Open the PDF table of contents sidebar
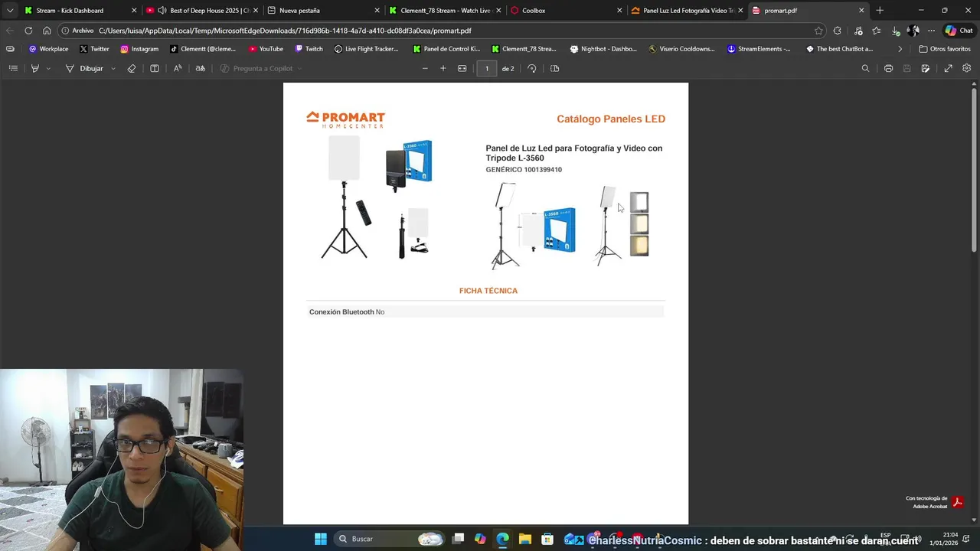This screenshot has width=980, height=551. pos(13,68)
